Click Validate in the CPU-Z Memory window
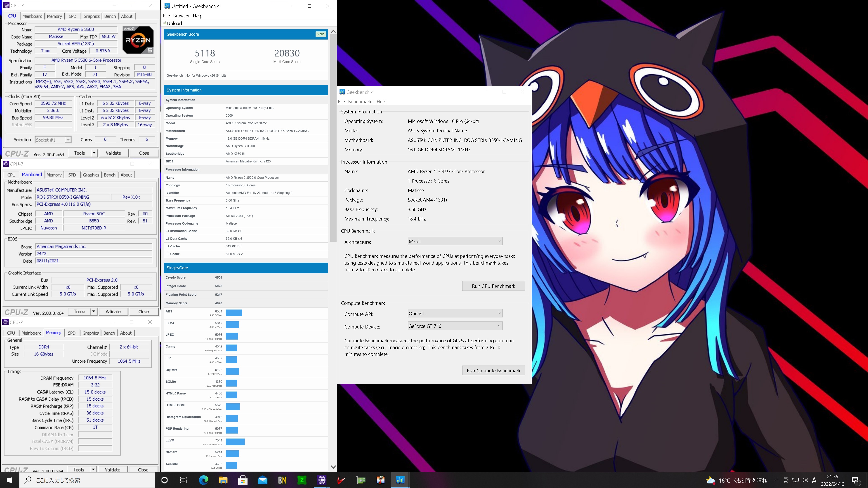 click(113, 469)
